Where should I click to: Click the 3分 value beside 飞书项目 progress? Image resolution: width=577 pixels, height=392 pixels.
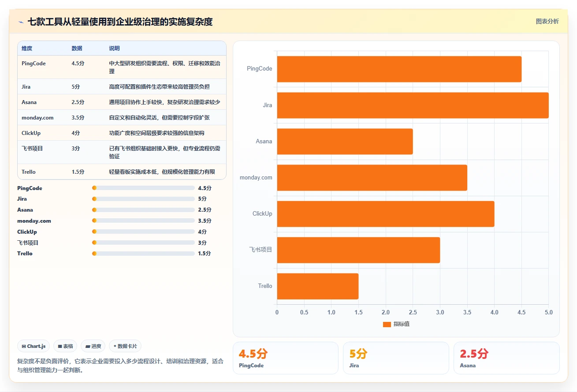click(x=202, y=243)
